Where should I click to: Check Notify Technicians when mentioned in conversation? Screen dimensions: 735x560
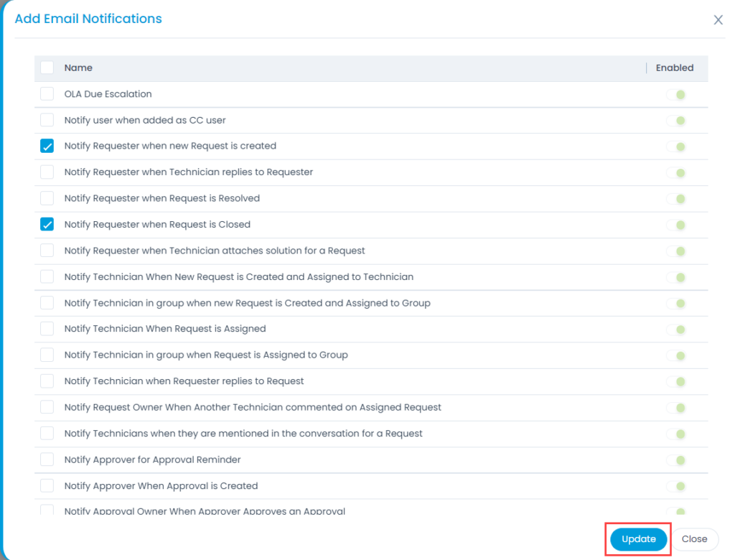pos(47,434)
